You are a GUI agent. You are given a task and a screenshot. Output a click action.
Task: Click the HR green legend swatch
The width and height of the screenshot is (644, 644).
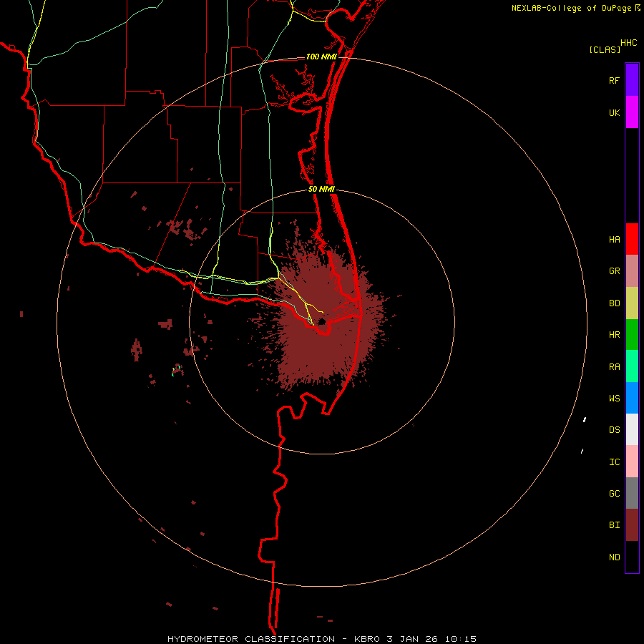632,334
